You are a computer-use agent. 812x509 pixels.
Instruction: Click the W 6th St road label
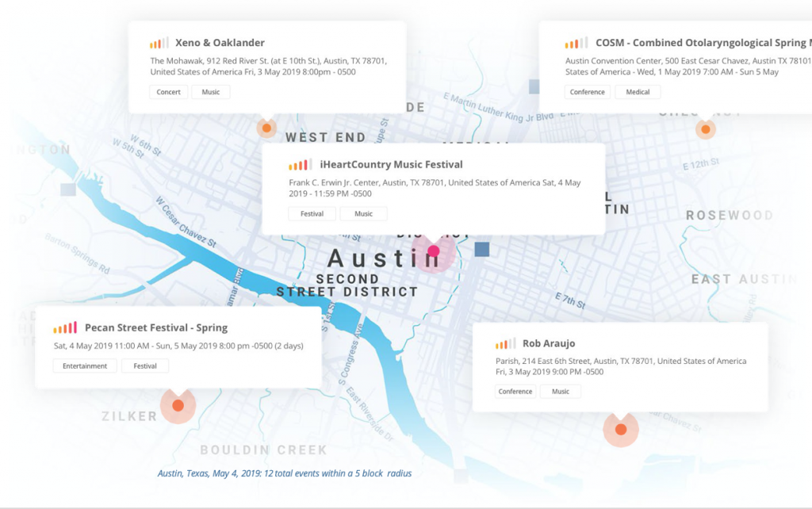pos(146,146)
